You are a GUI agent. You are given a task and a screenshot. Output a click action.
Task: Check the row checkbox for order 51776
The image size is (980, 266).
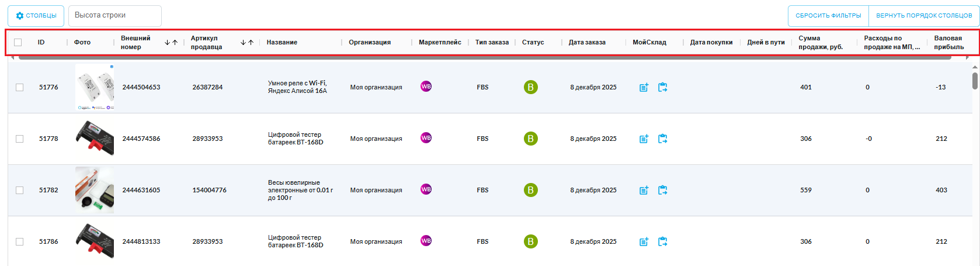click(x=20, y=87)
